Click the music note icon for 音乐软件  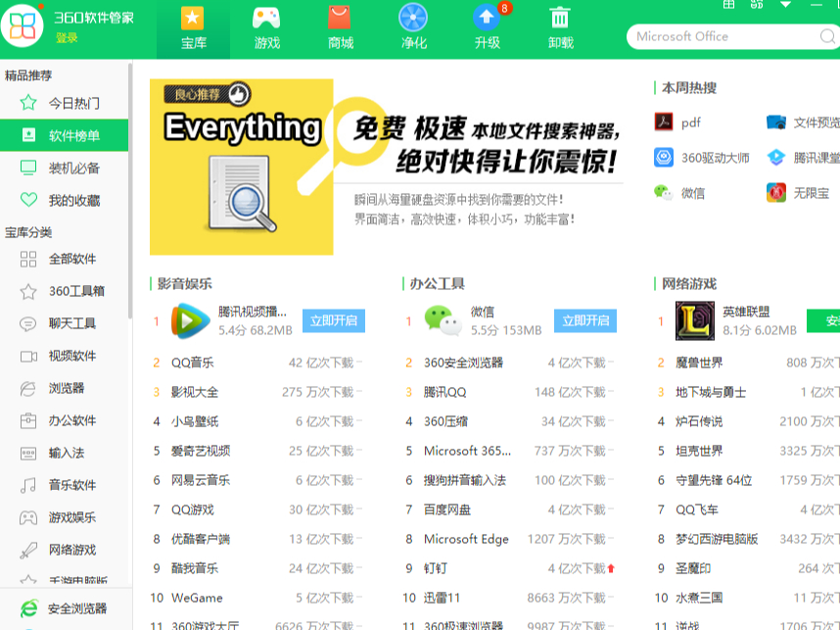tap(28, 485)
